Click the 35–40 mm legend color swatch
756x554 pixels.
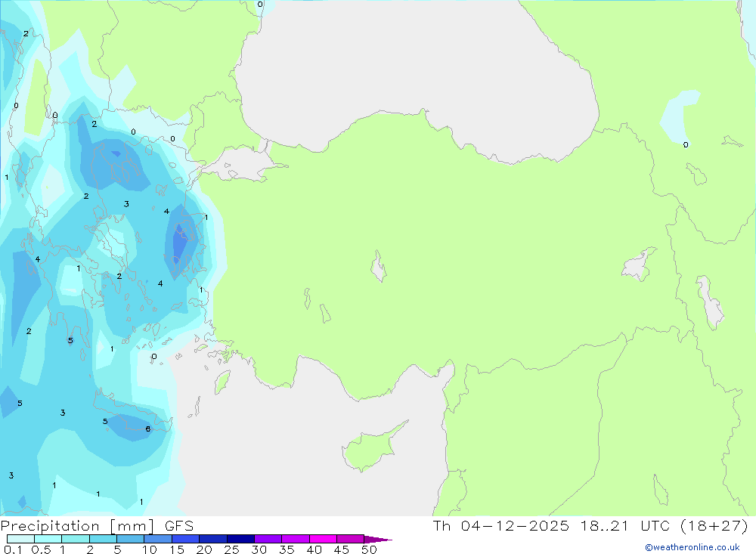pyautogui.click(x=295, y=539)
